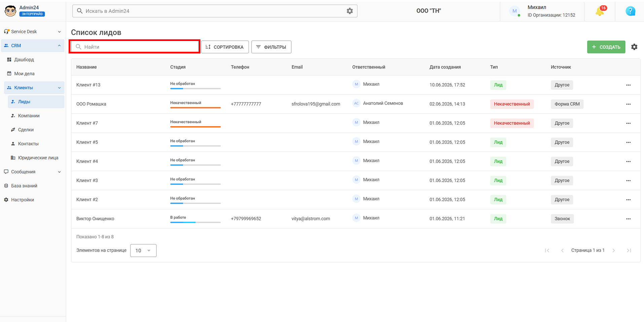Click the Сортировка button

coord(225,47)
